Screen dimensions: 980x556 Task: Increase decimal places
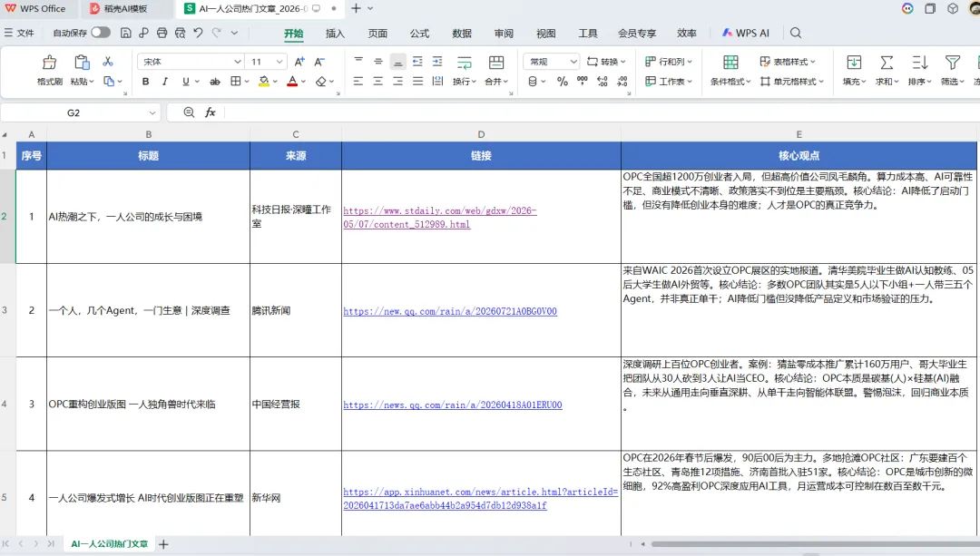click(603, 82)
